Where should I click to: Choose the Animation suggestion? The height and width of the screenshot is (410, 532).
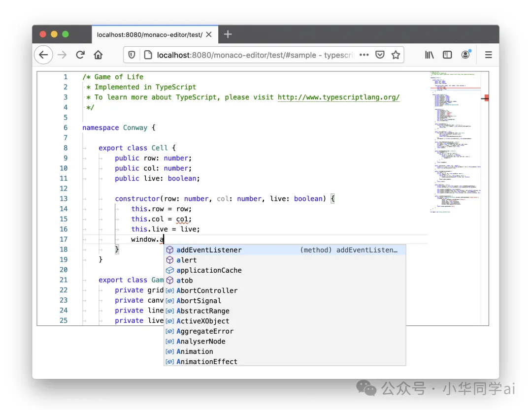pos(285,351)
